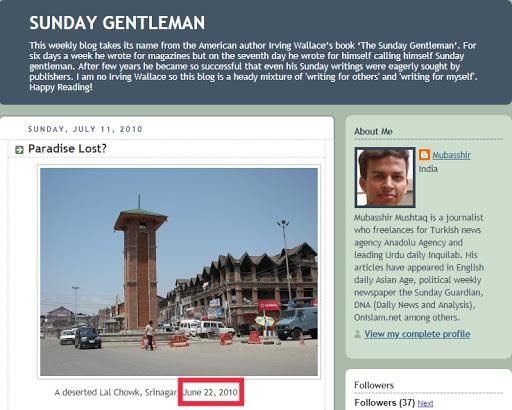Open the author's profile photo

[385, 177]
